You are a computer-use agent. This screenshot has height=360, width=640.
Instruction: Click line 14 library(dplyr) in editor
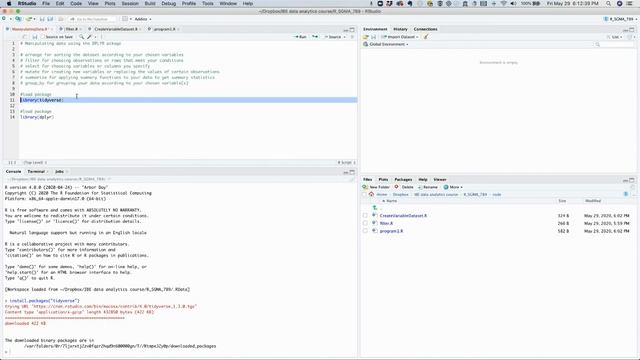point(37,117)
